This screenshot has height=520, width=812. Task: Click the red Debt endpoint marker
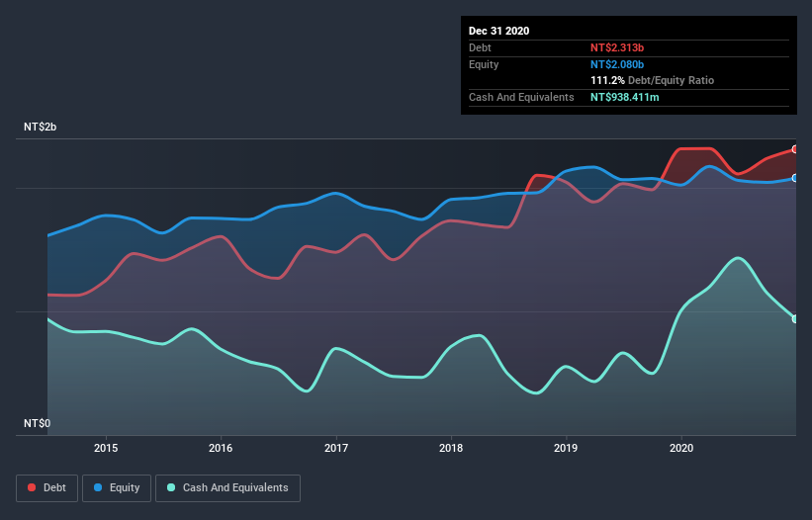coord(795,149)
